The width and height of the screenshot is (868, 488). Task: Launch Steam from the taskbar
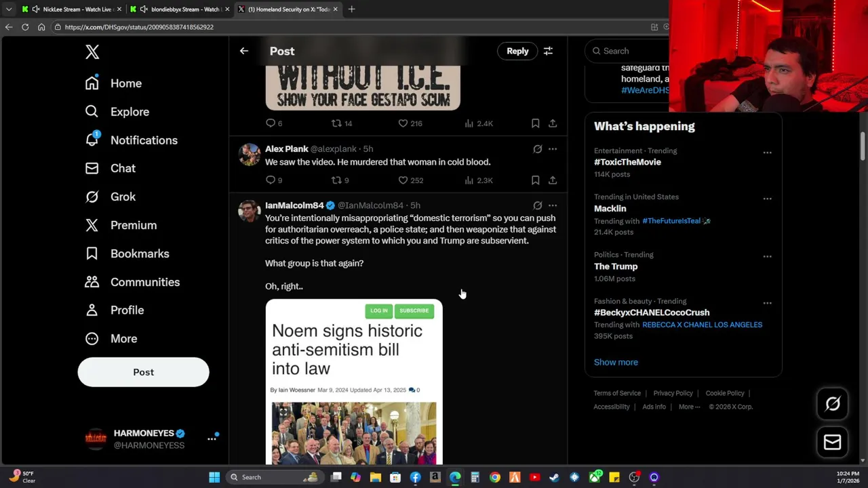pos(555,477)
